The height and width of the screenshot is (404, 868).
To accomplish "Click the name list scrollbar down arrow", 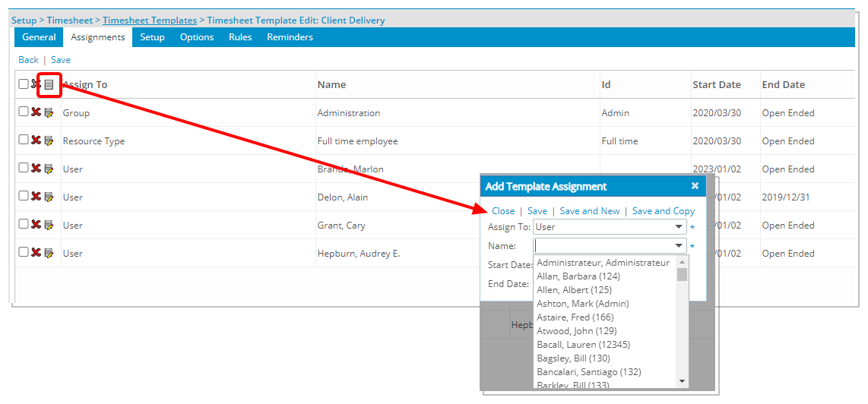I will pos(682,381).
